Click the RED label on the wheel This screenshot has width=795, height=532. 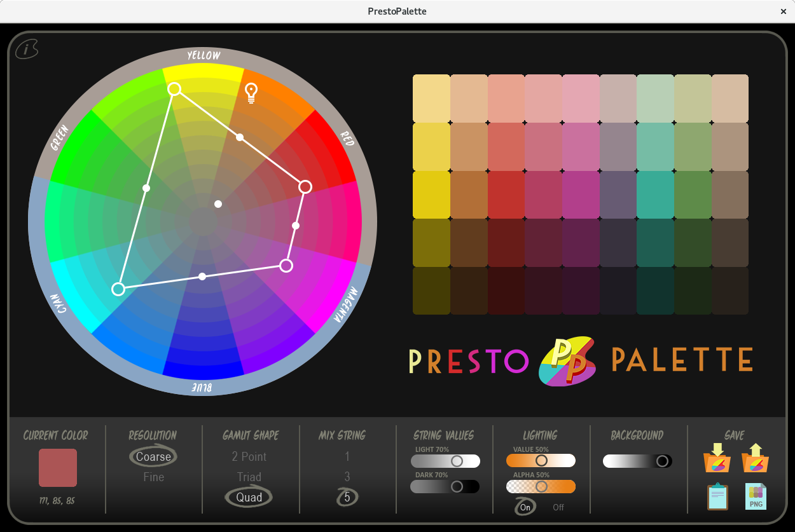coord(347,138)
